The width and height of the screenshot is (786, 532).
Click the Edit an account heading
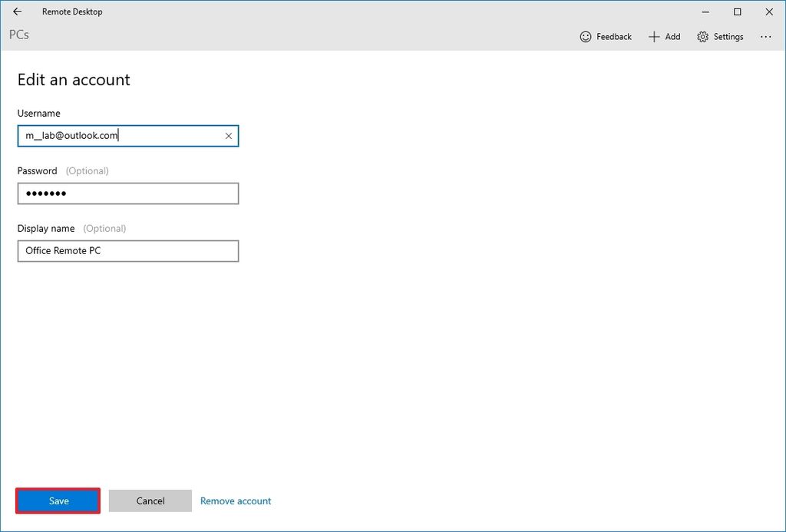click(74, 79)
